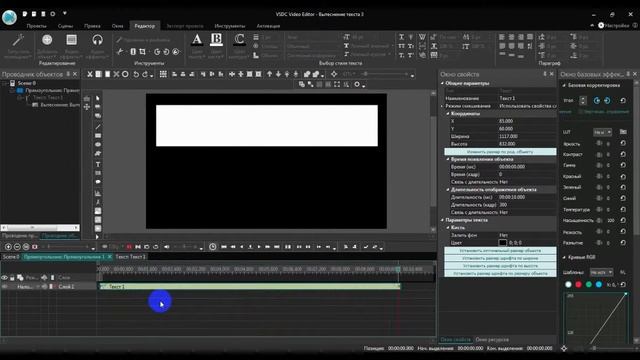The height and width of the screenshot is (360, 640).
Task: Toggle visibility eye on the top layer row
Action: (x=4, y=278)
